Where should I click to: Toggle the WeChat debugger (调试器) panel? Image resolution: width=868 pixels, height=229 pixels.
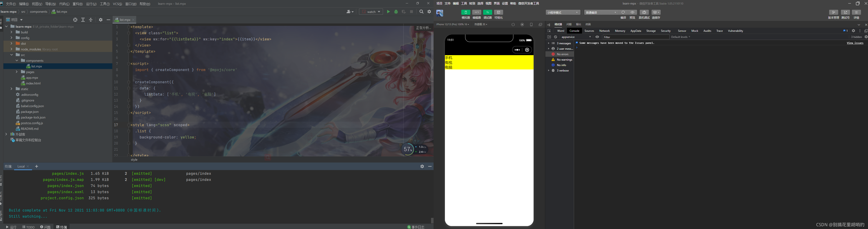pyautogui.click(x=488, y=12)
